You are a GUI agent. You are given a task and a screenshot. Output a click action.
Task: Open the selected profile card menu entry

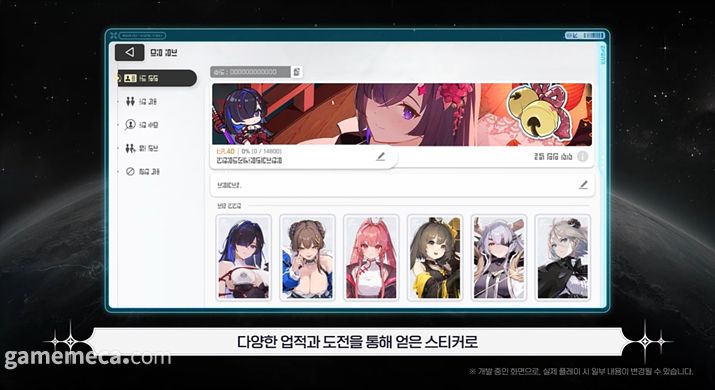pyautogui.click(x=157, y=78)
